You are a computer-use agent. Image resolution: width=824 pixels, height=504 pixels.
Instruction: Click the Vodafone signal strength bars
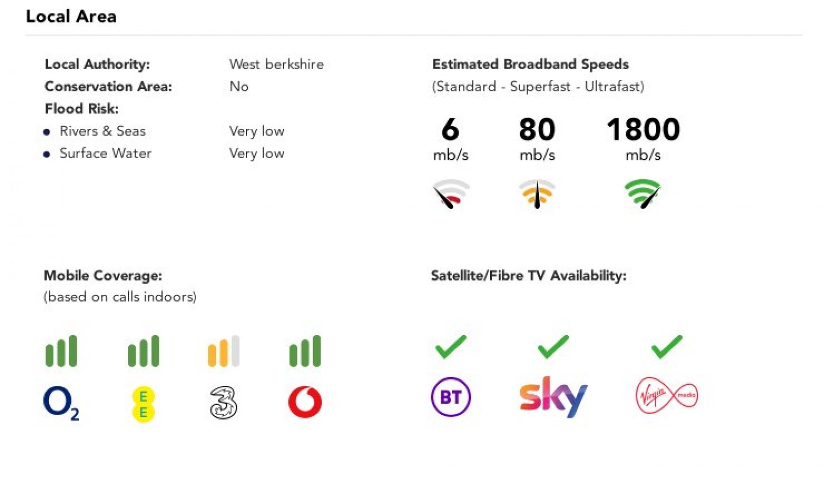point(305,351)
